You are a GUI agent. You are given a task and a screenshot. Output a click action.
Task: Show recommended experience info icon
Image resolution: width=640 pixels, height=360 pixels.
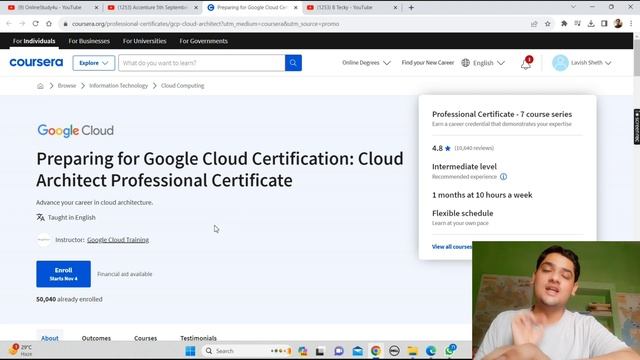coord(503,177)
